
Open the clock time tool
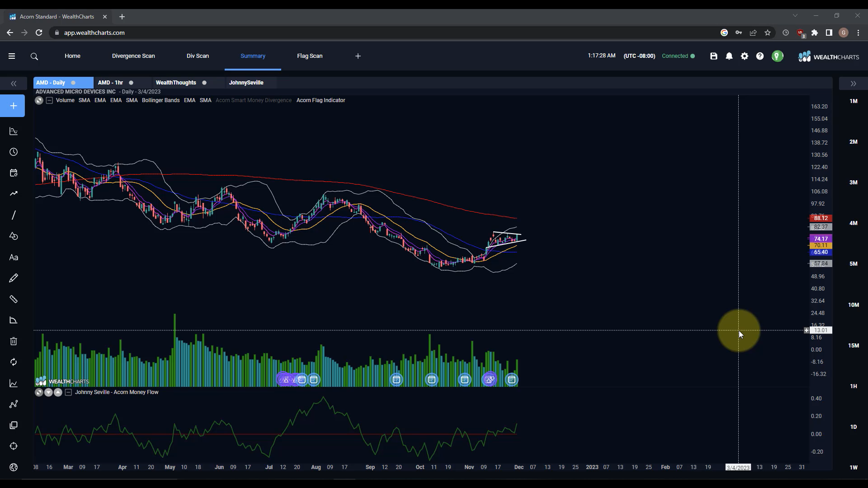[x=14, y=152]
